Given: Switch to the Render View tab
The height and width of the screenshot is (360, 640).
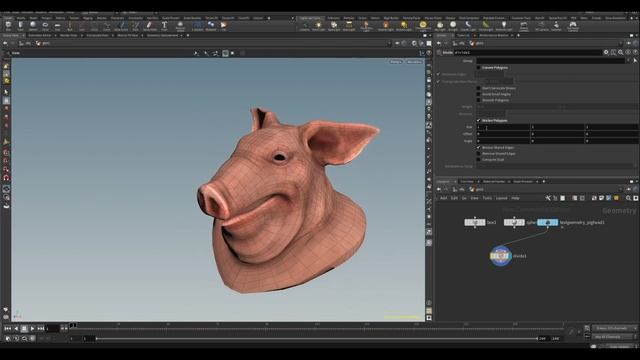Looking at the screenshot, I should point(69,36).
